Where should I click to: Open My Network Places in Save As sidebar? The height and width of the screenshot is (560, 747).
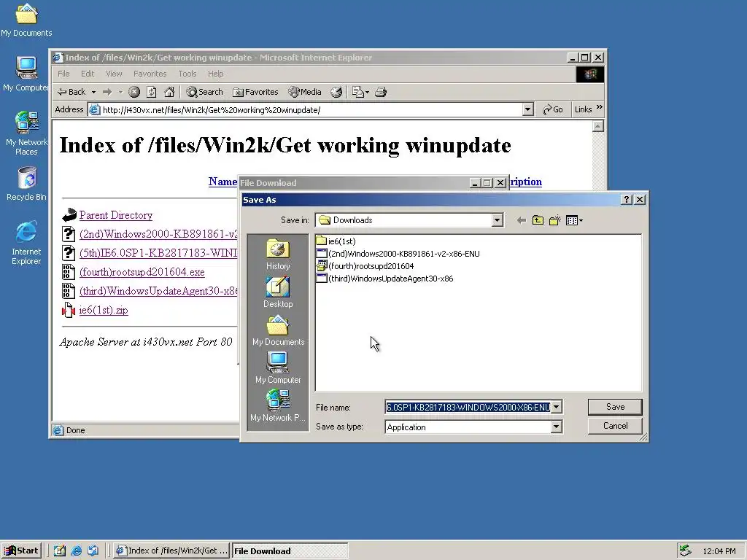click(x=278, y=405)
